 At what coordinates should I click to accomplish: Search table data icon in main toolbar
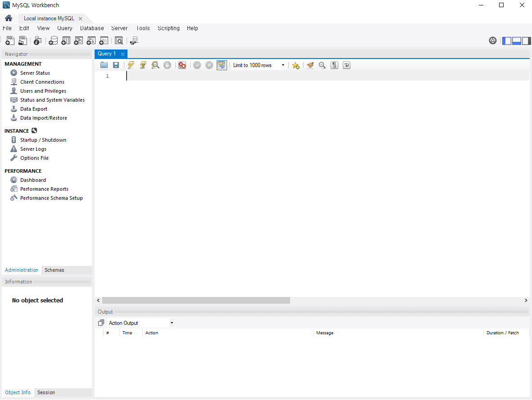[x=119, y=40]
